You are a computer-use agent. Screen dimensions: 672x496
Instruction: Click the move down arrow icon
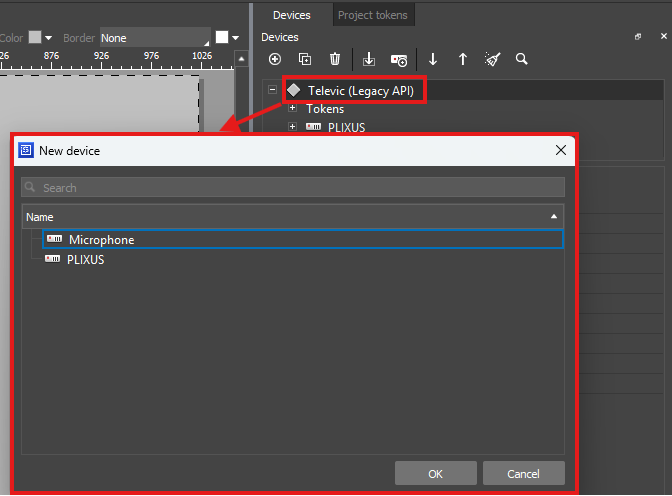point(433,60)
